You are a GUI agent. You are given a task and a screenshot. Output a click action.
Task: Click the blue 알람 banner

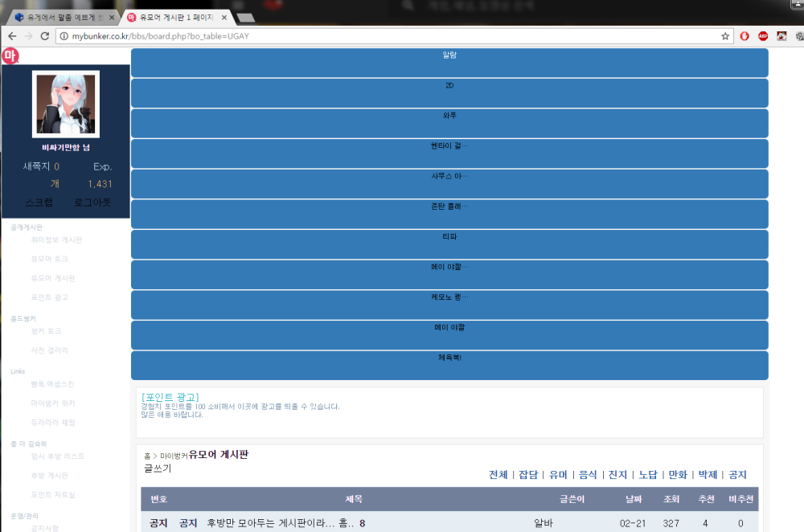pos(449,63)
